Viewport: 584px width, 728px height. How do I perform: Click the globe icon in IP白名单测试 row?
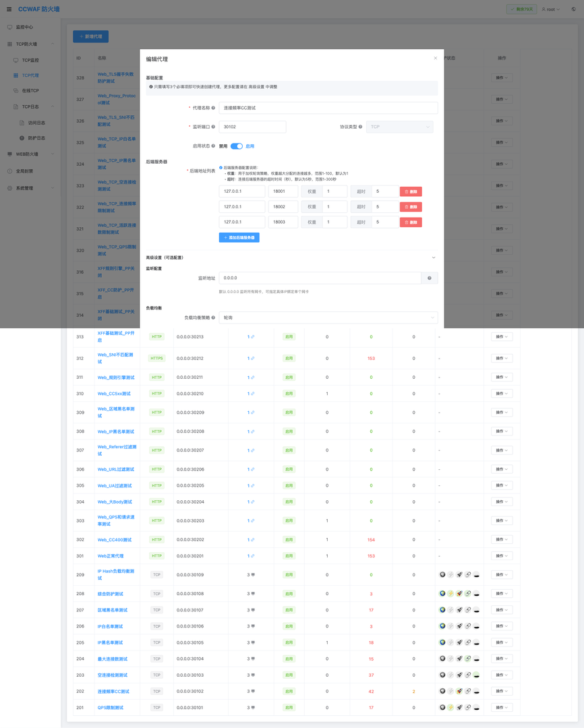click(442, 626)
